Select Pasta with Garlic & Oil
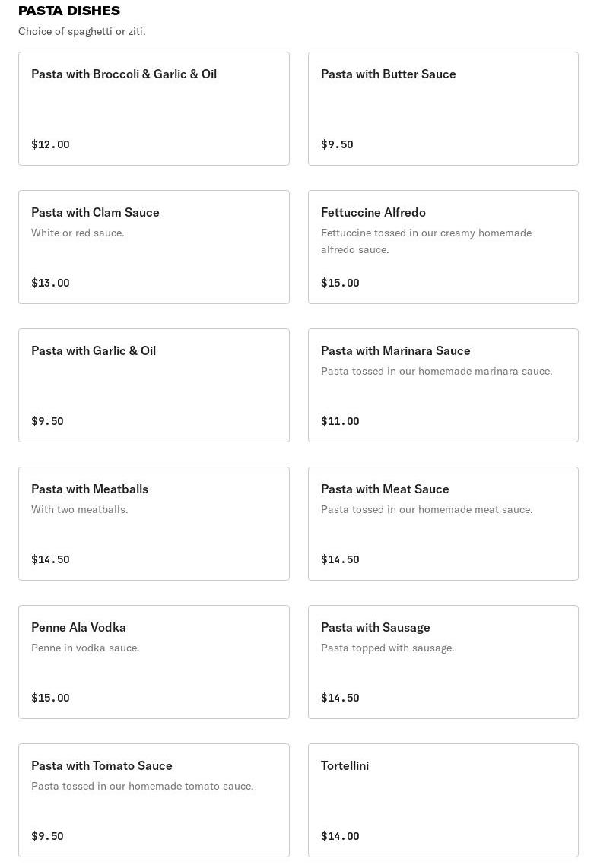 154,385
